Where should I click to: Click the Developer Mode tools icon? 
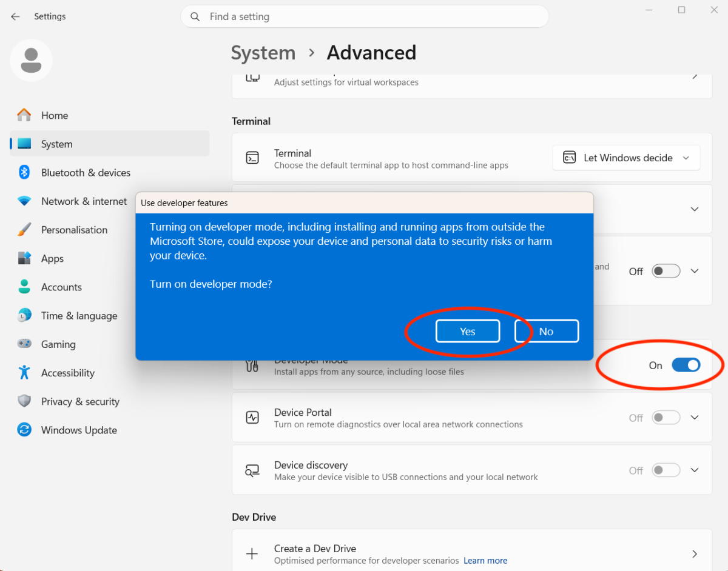[252, 366]
